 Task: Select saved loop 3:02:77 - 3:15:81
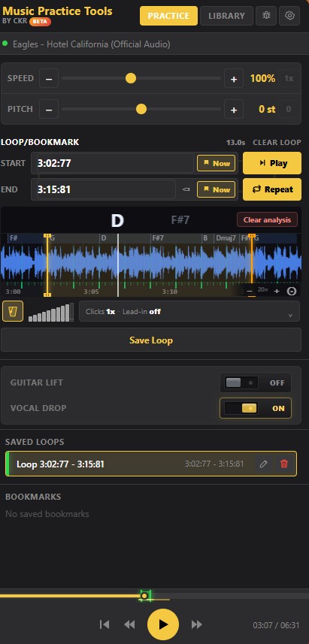(151, 464)
